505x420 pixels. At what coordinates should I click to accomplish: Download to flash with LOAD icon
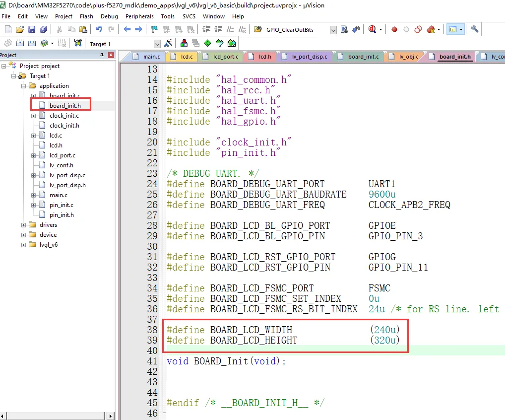coord(78,43)
